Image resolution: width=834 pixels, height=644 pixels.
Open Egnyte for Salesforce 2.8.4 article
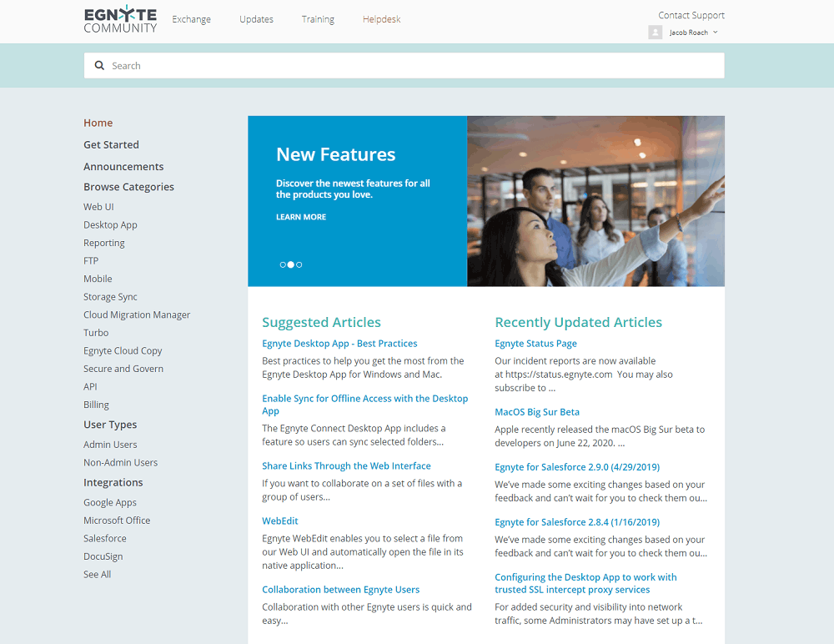[x=577, y=522]
